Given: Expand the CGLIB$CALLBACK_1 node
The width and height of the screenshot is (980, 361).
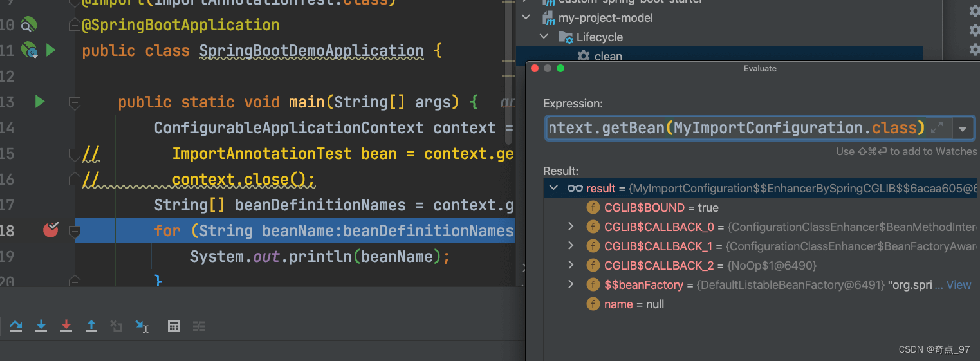Looking at the screenshot, I should pos(570,246).
